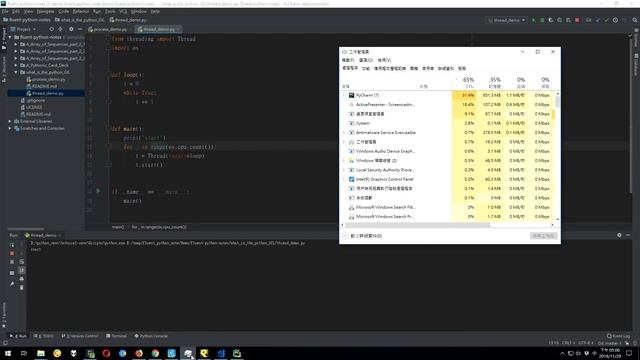Open the Navigate menu in PyCharm

click(x=45, y=11)
